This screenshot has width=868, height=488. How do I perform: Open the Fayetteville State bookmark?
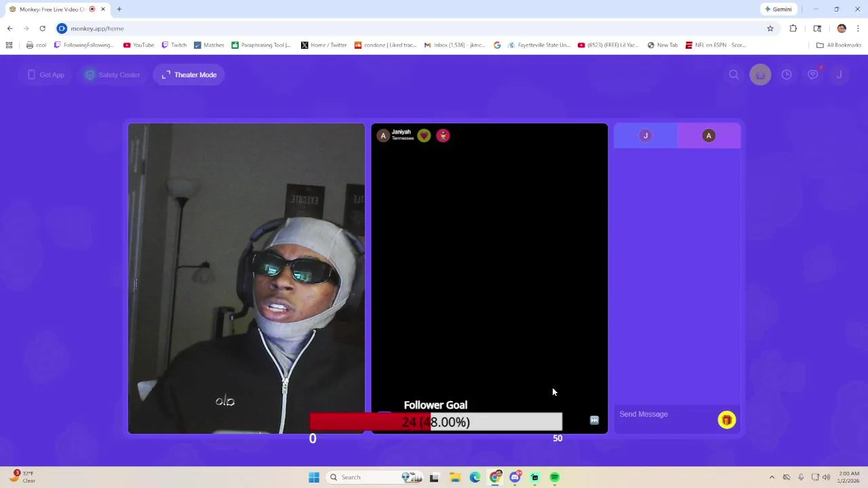(x=539, y=45)
